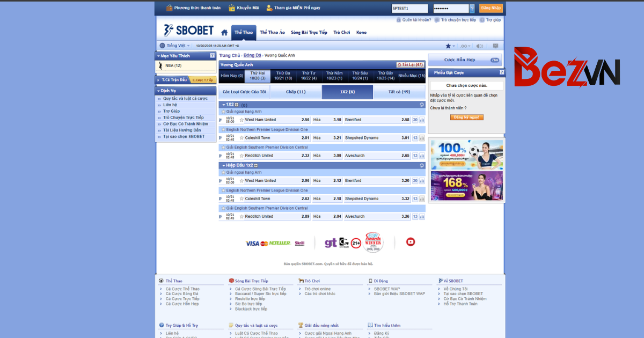Star the Coleshill Town 2.01 match as favorite

tap(241, 138)
